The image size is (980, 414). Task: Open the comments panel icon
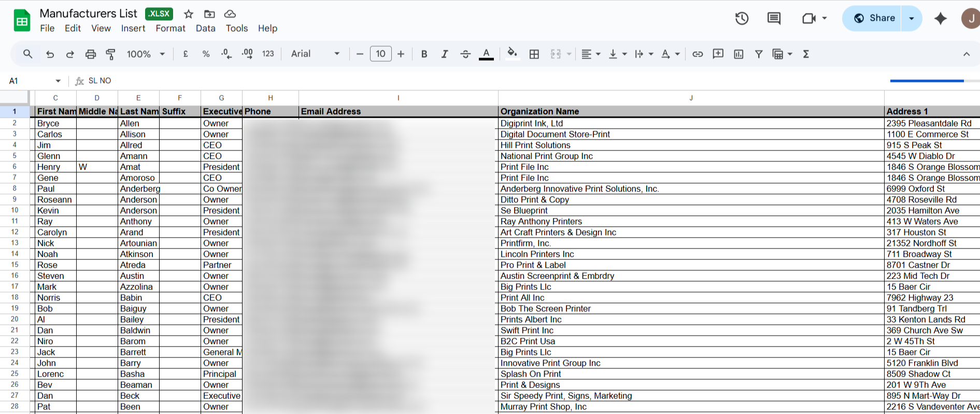click(x=774, y=19)
